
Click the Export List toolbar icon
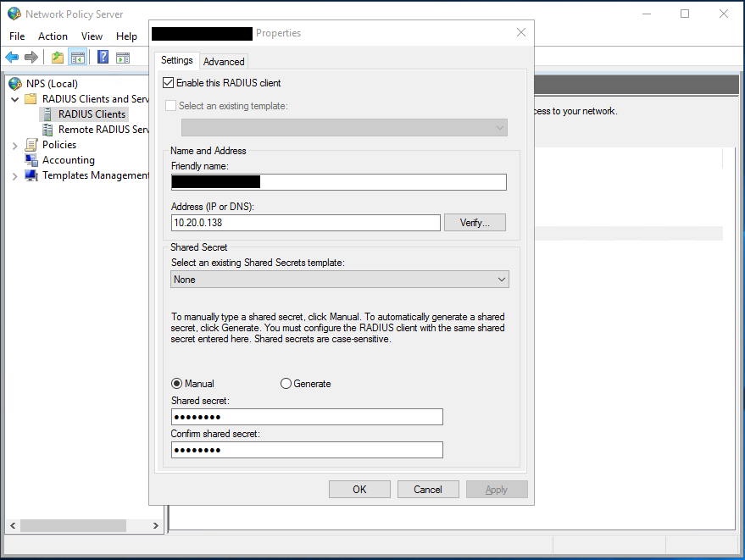57,57
